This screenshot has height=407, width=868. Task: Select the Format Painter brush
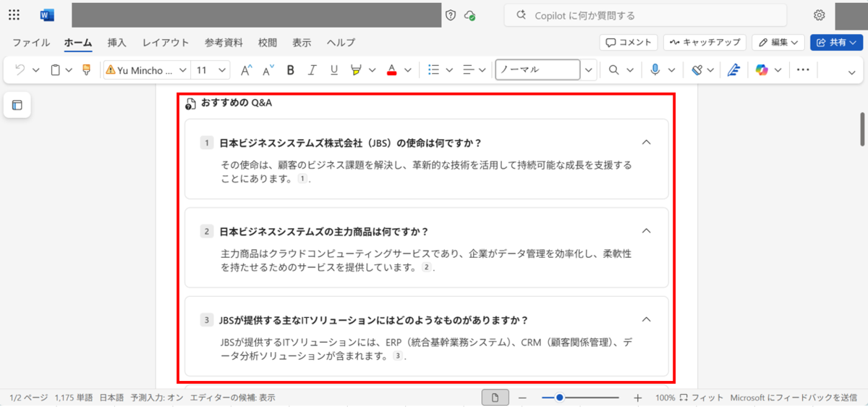(87, 70)
